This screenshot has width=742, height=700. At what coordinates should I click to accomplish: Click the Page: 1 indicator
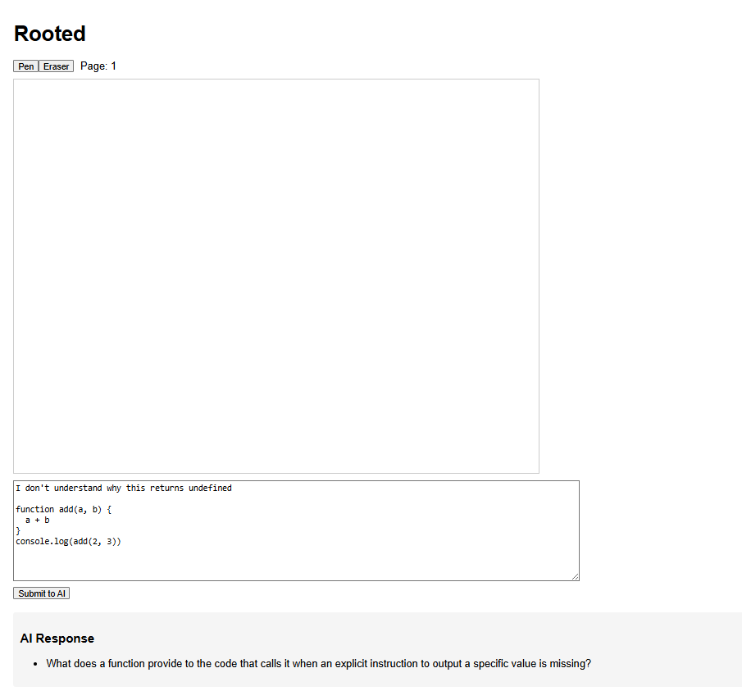tap(98, 66)
